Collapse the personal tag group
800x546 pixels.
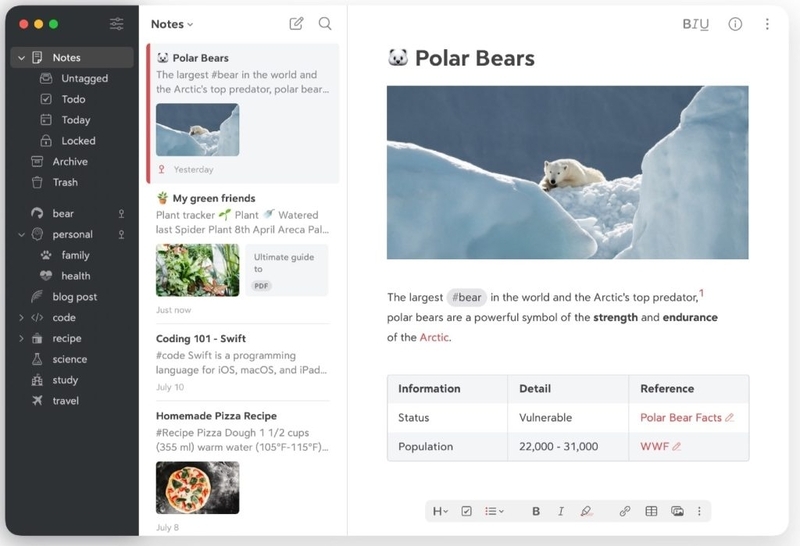pos(21,235)
